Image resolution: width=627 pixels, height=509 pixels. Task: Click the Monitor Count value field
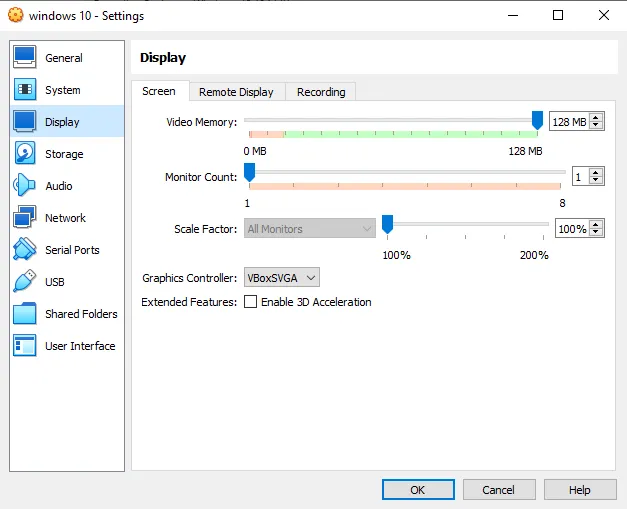(581, 176)
